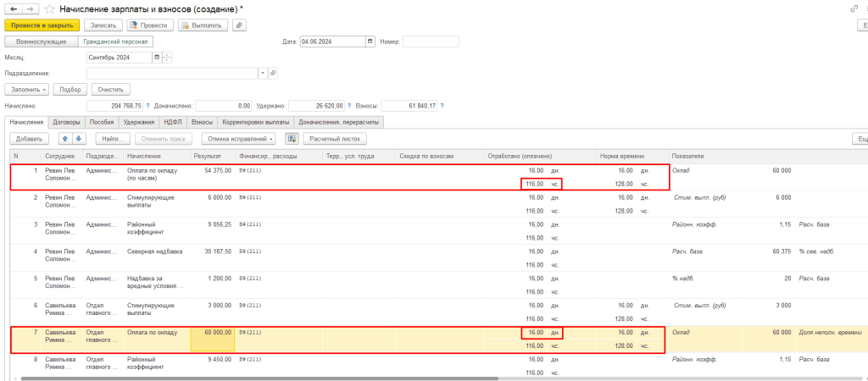Click the show details icon beside Отмена исправлений
This screenshot has height=381, width=868.
292,138
